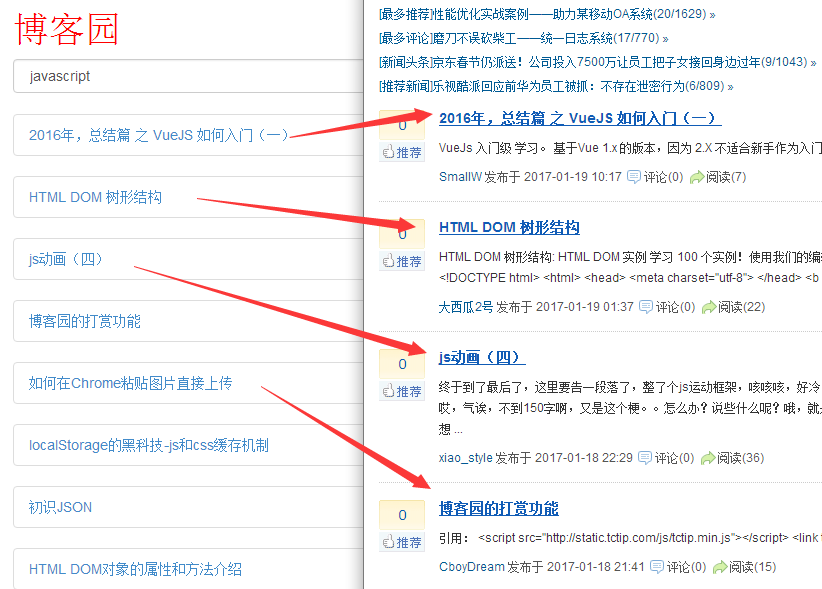
Task: Open author CboyDream profile link
Action: coord(471,567)
